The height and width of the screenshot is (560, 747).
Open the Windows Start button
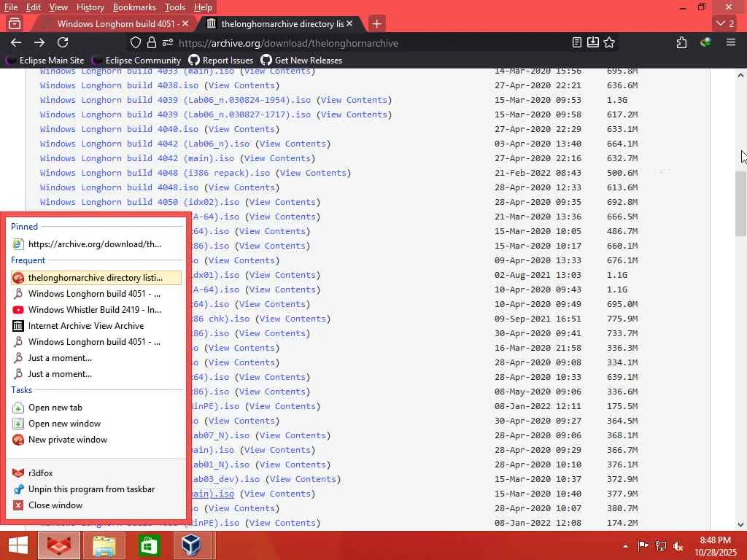[18, 545]
